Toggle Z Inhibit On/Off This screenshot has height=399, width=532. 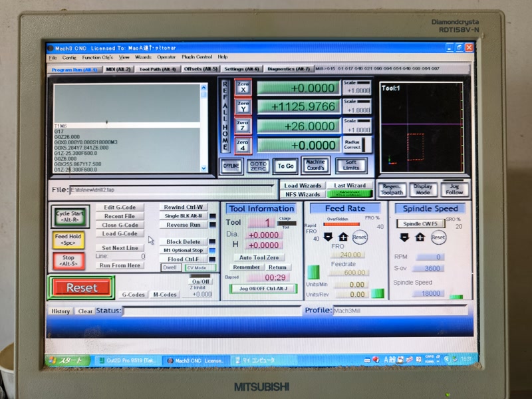pyautogui.click(x=201, y=281)
